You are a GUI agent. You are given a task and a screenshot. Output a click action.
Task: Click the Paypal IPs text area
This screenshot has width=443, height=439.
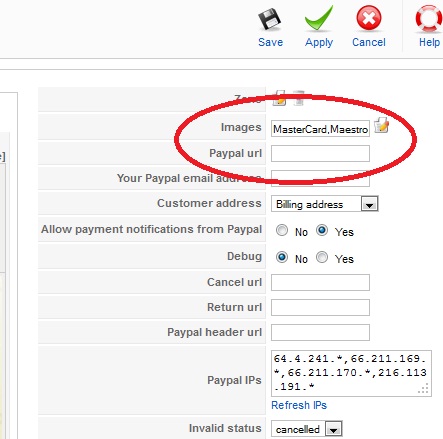[351, 373]
